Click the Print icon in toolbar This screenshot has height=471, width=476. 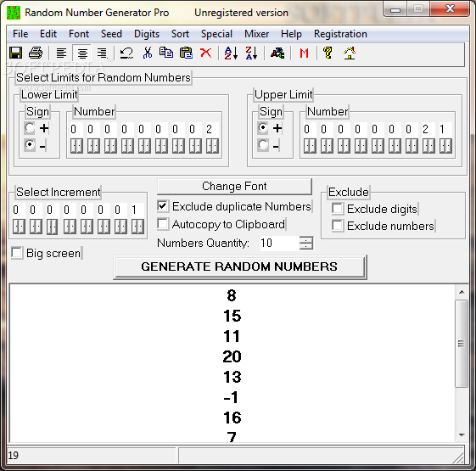36,53
